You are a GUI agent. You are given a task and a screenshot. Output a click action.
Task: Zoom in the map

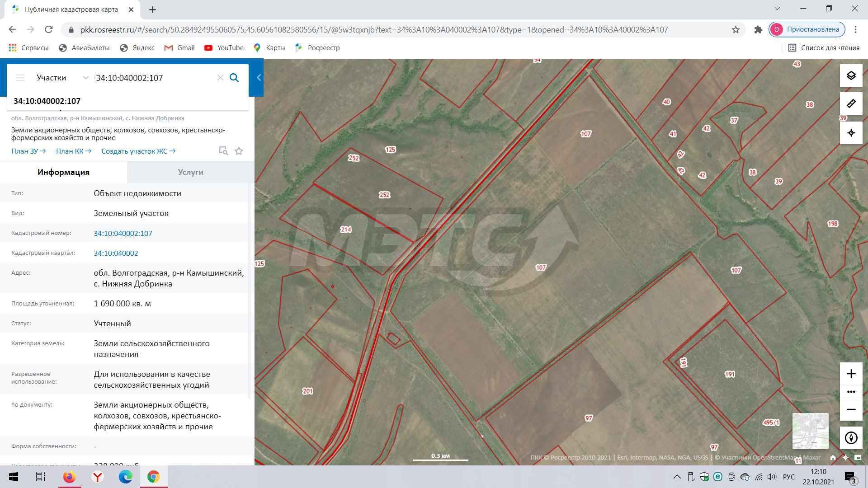pos(851,374)
